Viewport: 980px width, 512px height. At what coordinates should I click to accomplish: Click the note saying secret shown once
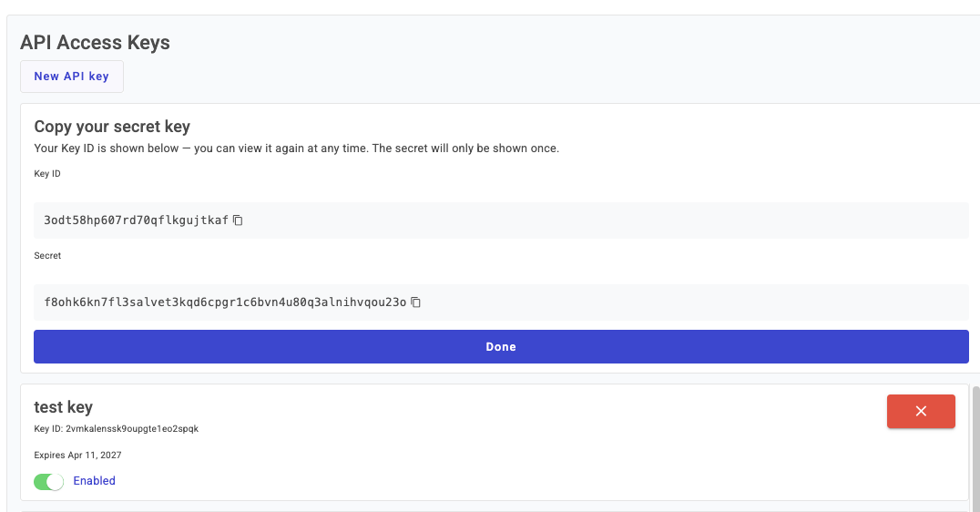tap(296, 148)
